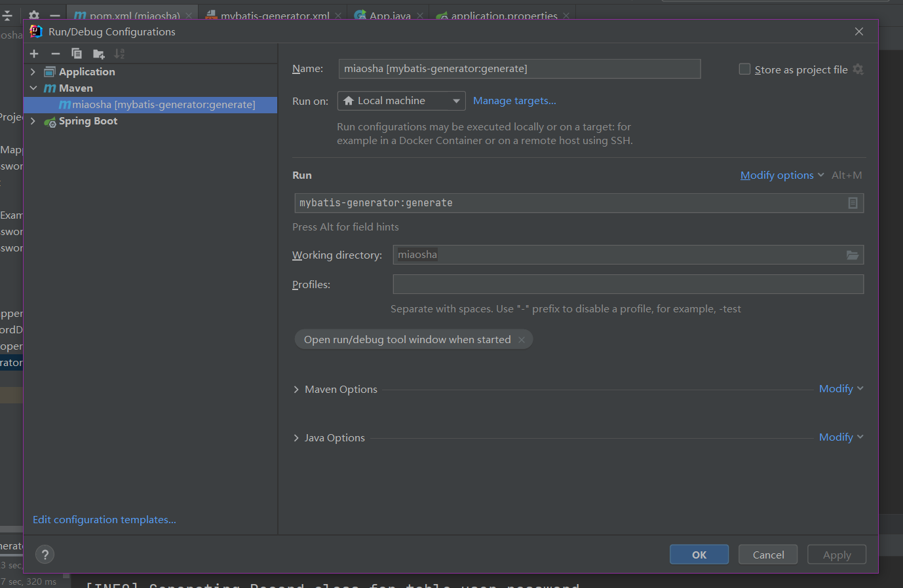Open the working directory folder browser
The height and width of the screenshot is (588, 903).
tap(852, 255)
